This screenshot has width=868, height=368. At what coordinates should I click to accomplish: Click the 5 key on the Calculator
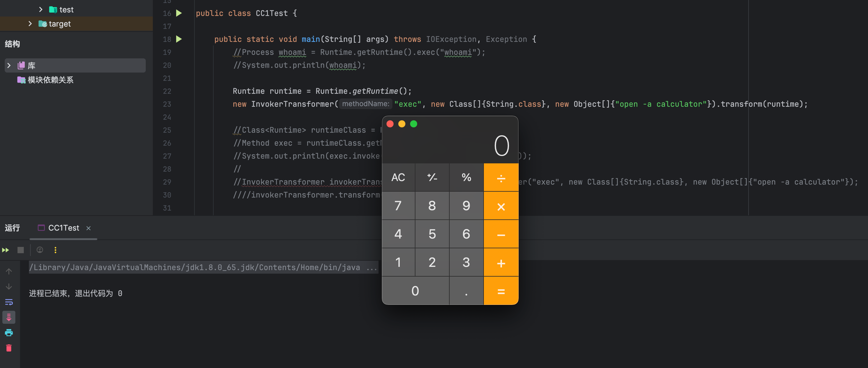pos(432,234)
